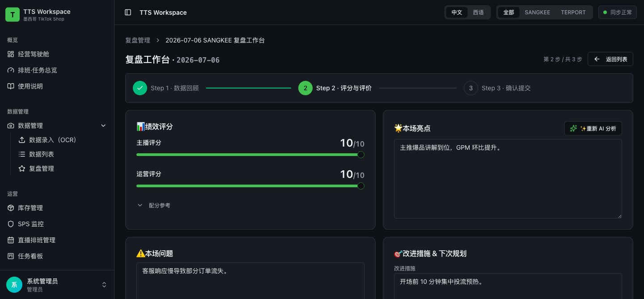The width and height of the screenshot is (644, 299).
Task: Open 排班·任务总览 gauge icon
Action: tap(11, 70)
